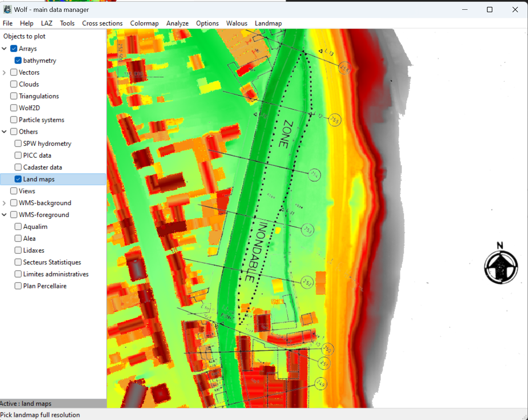
Task: Click the north compass icon on map
Action: tap(501, 266)
